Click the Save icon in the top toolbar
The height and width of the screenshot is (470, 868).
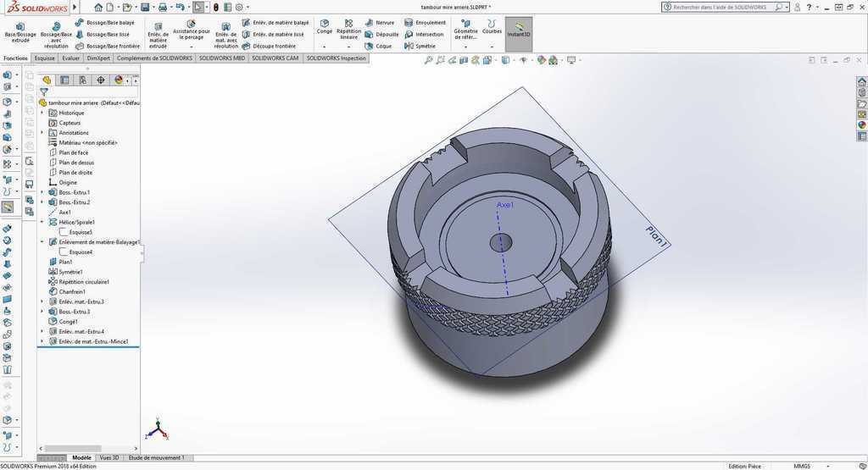(x=145, y=7)
